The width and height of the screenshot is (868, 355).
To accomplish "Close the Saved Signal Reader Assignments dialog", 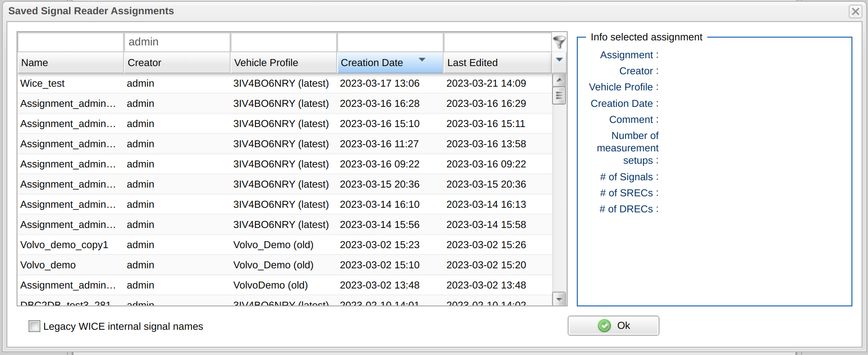I will coord(855,11).
